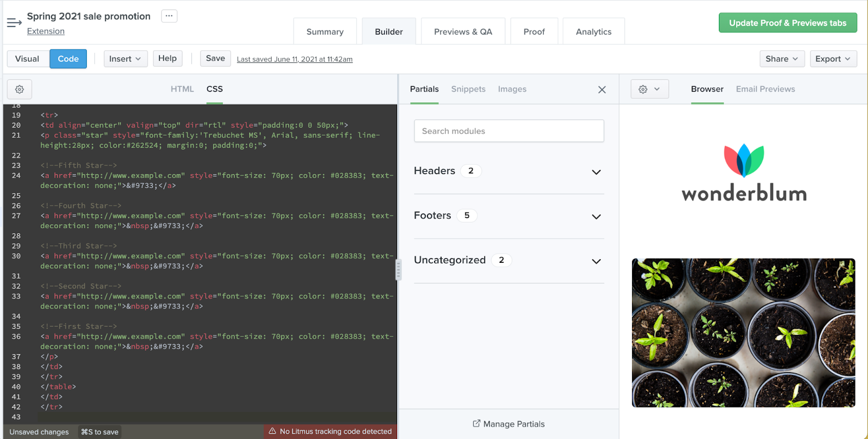Open the sidebar navigation menu icon
This screenshot has height=439, width=868.
tap(14, 23)
